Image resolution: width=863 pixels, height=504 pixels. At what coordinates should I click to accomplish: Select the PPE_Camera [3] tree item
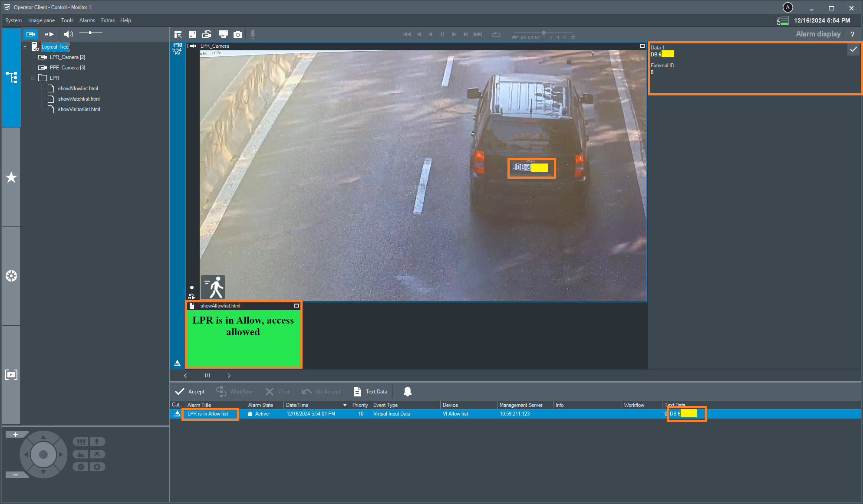pyautogui.click(x=67, y=68)
